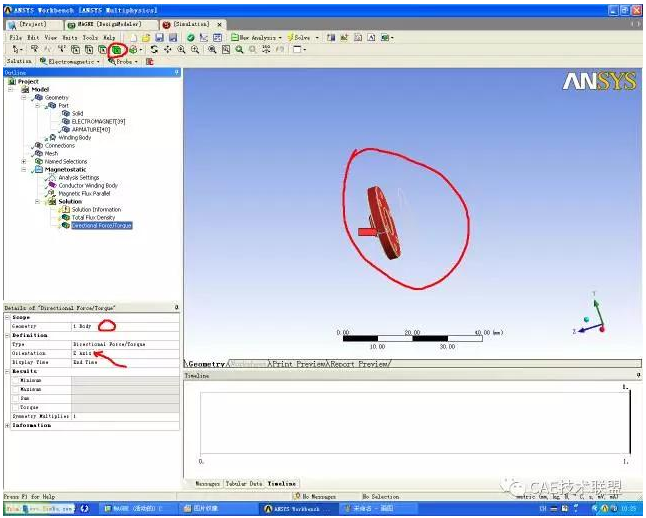Pin the Outline panel using pushpin

[x=176, y=73]
